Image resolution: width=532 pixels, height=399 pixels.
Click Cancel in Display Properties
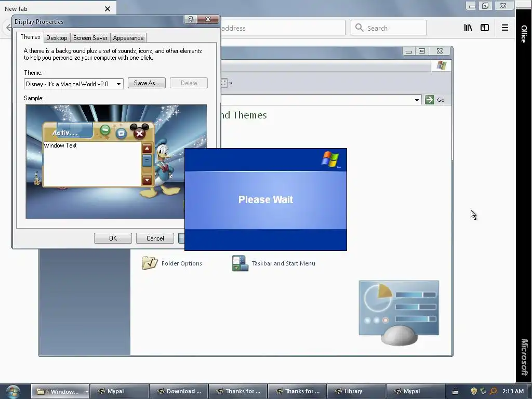[x=155, y=238]
